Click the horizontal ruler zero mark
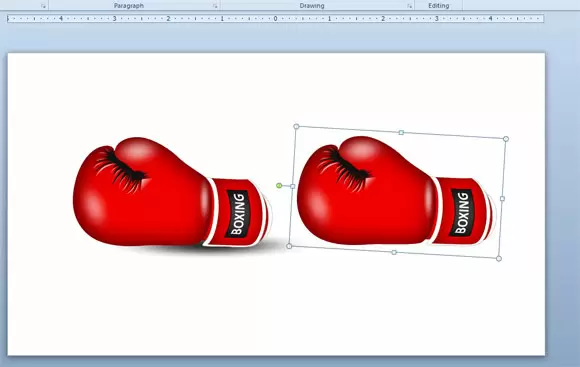580x367 pixels. click(x=276, y=18)
